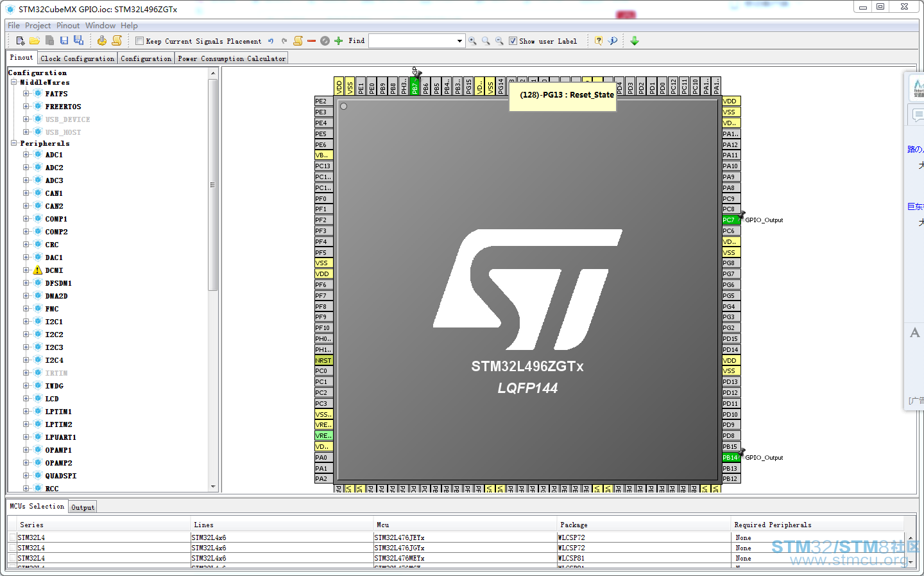
Task: Switch to the Power Consumption Calculator tab
Action: [x=232, y=58]
